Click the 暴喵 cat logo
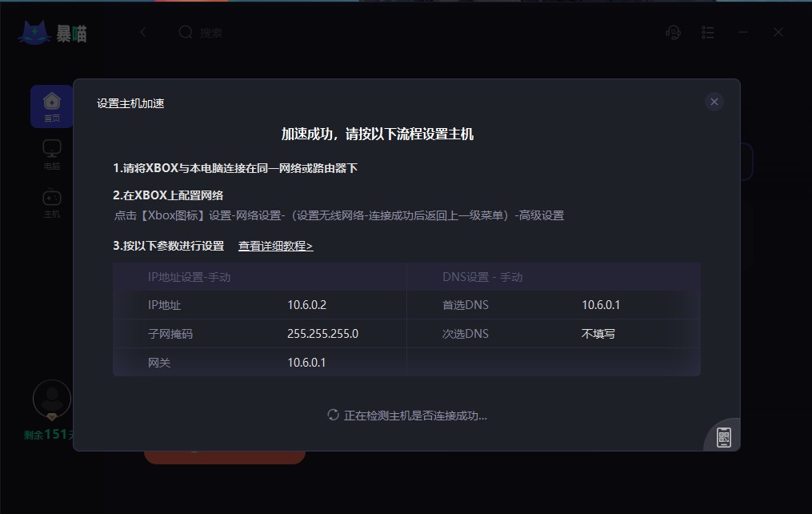This screenshot has height=514, width=812. pos(34,33)
